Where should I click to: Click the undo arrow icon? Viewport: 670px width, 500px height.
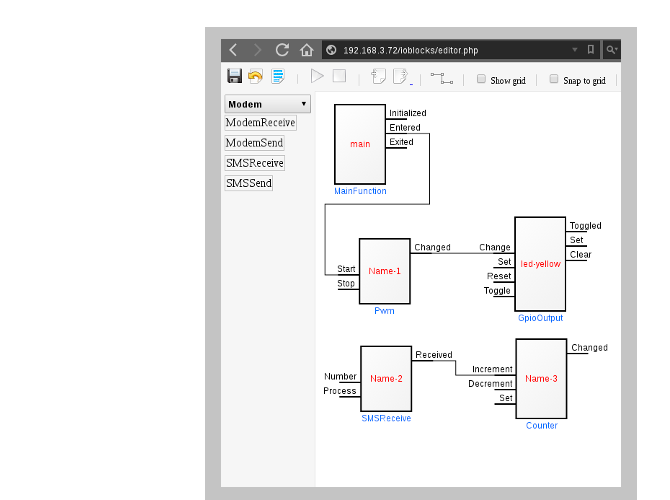point(256,76)
